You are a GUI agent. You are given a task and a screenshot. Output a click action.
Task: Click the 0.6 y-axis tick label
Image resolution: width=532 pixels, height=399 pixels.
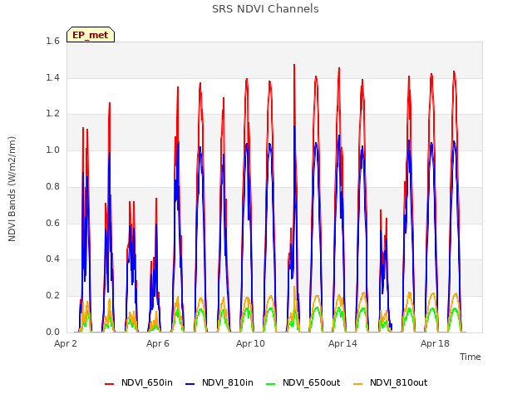(x=53, y=223)
